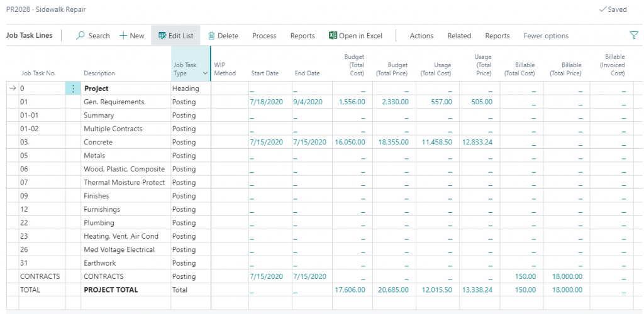Open usage total cost 557.00
Viewport: 644px width, 314px height.
coord(442,102)
